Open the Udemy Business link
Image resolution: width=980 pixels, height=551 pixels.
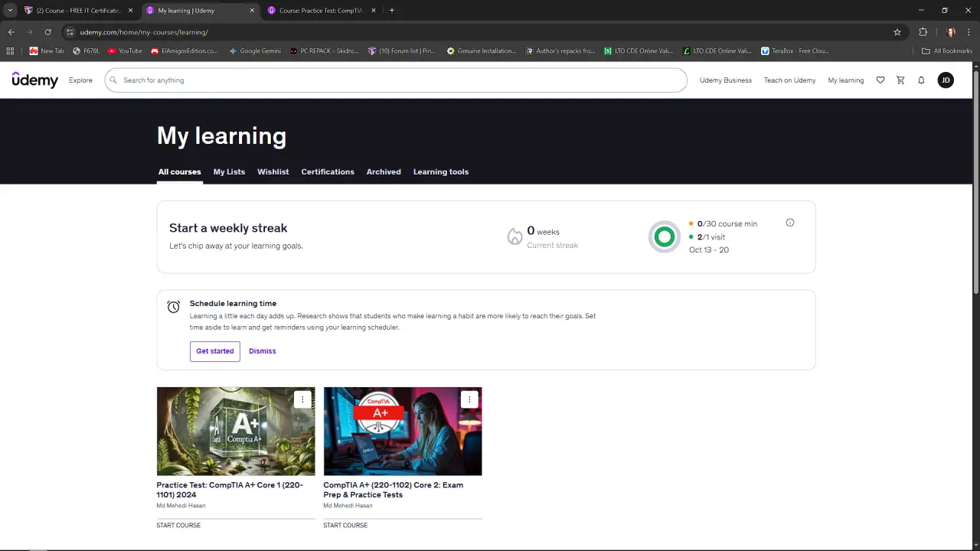coord(726,80)
